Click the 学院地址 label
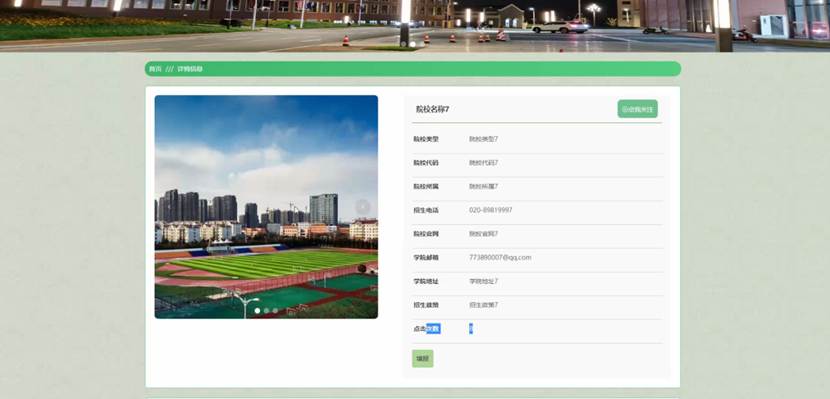The height and width of the screenshot is (399, 830). [x=426, y=282]
